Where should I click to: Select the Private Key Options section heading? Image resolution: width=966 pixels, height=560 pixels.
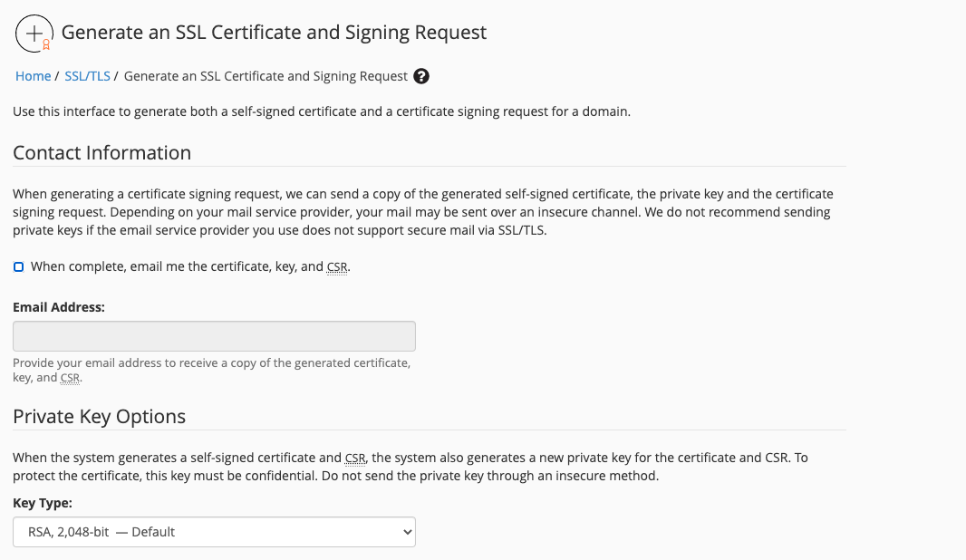click(99, 417)
